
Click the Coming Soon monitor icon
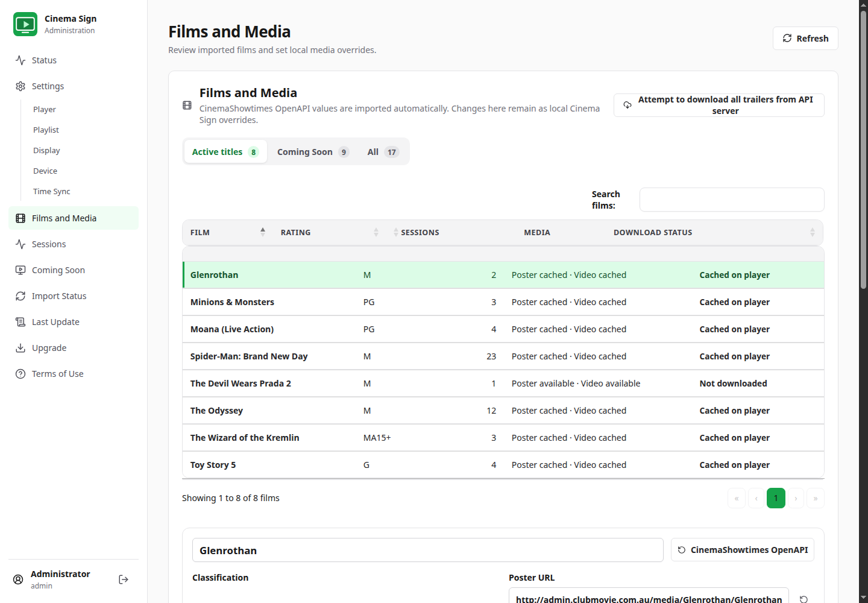20,270
